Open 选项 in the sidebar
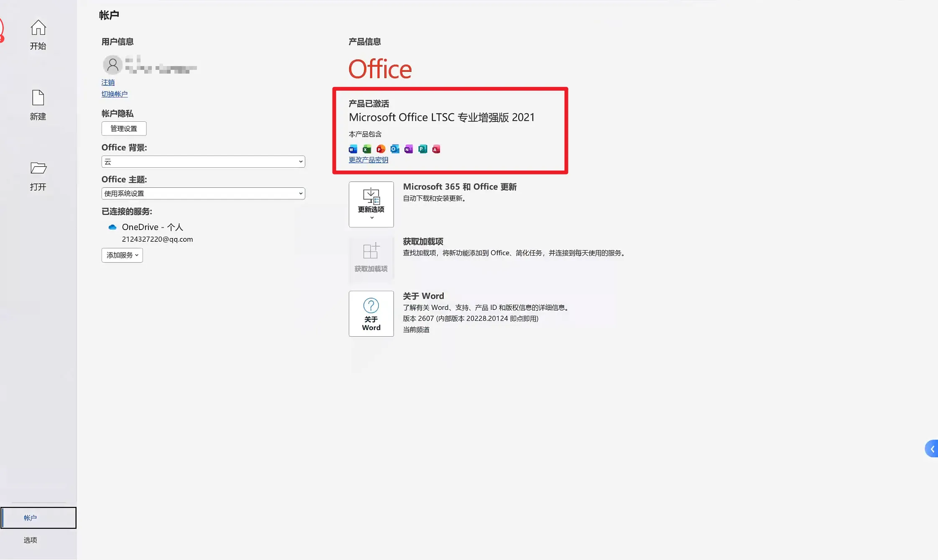 coord(30,540)
